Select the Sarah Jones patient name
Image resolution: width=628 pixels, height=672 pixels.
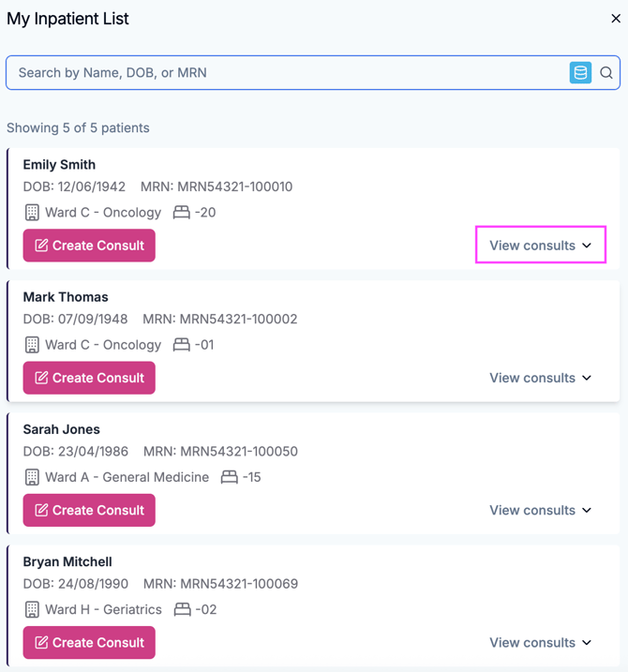coord(62,429)
